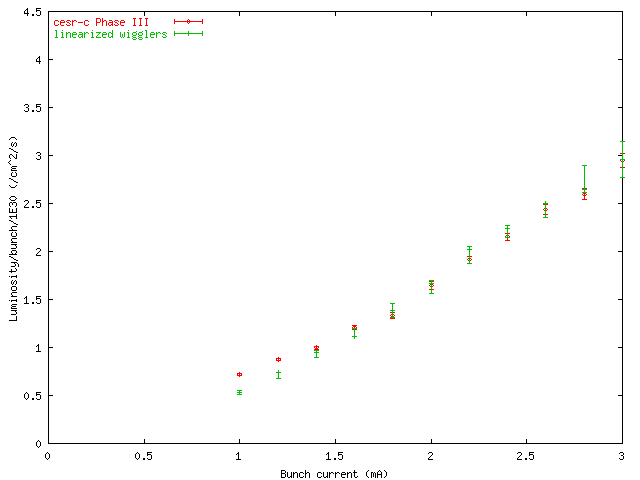Pick the data point cluster at 1.8 mA
The width and height of the screenshot is (640, 480).
[393, 311]
